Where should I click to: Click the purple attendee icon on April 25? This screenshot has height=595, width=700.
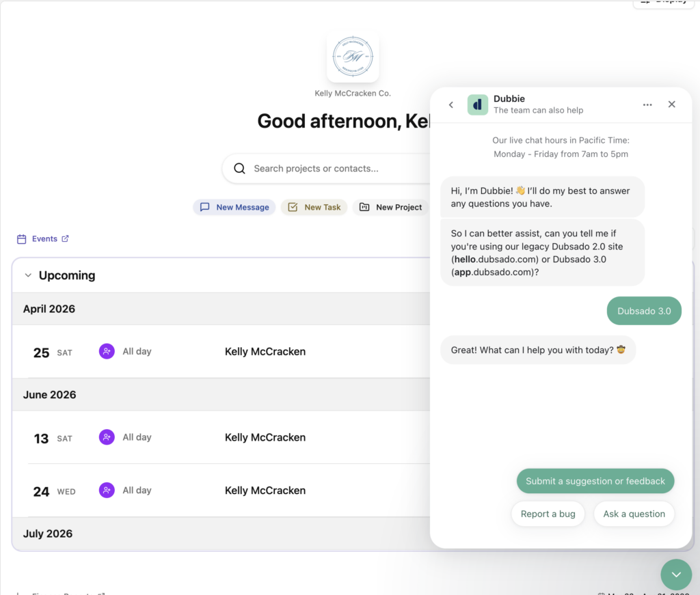click(x=107, y=352)
